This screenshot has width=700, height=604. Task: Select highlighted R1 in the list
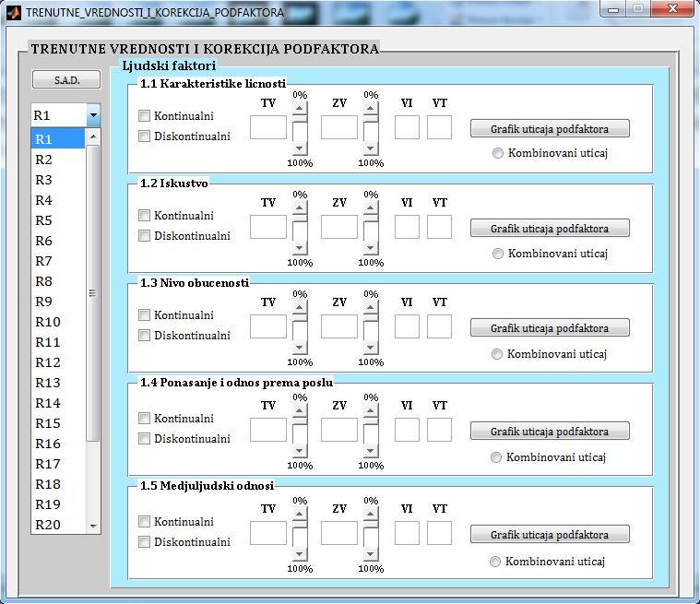(x=58, y=139)
